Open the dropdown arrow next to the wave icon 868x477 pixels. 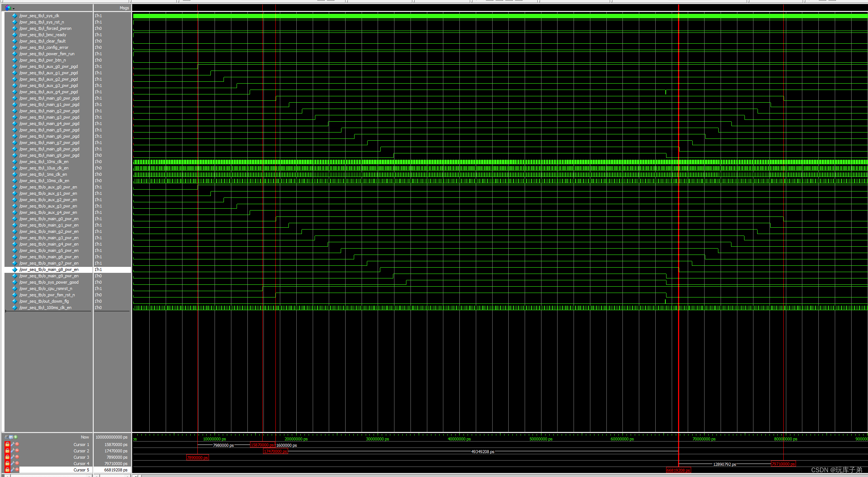pyautogui.click(x=13, y=8)
